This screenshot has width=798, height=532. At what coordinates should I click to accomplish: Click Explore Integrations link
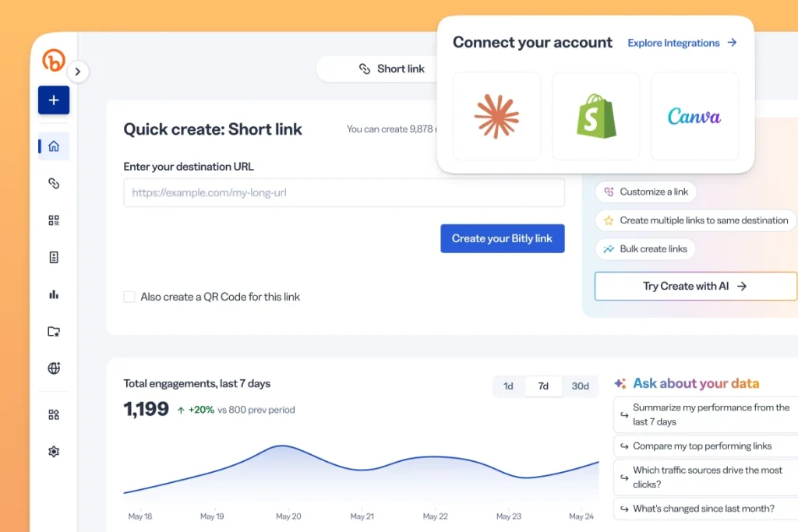coord(673,44)
